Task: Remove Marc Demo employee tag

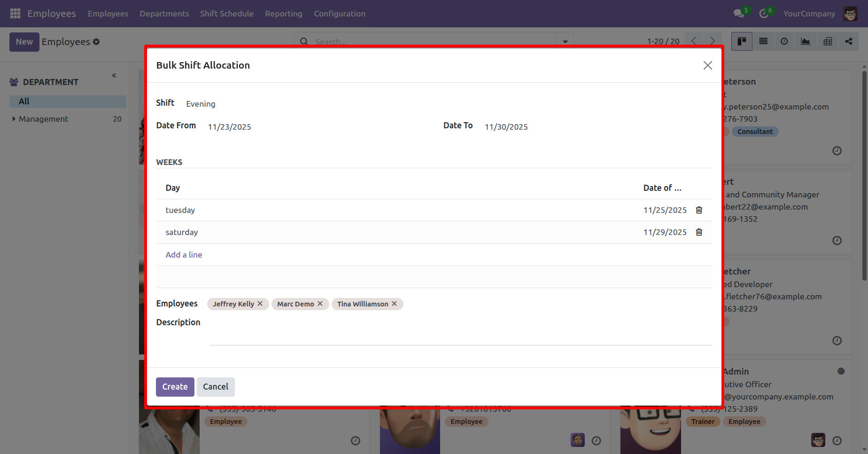Action: coord(320,304)
